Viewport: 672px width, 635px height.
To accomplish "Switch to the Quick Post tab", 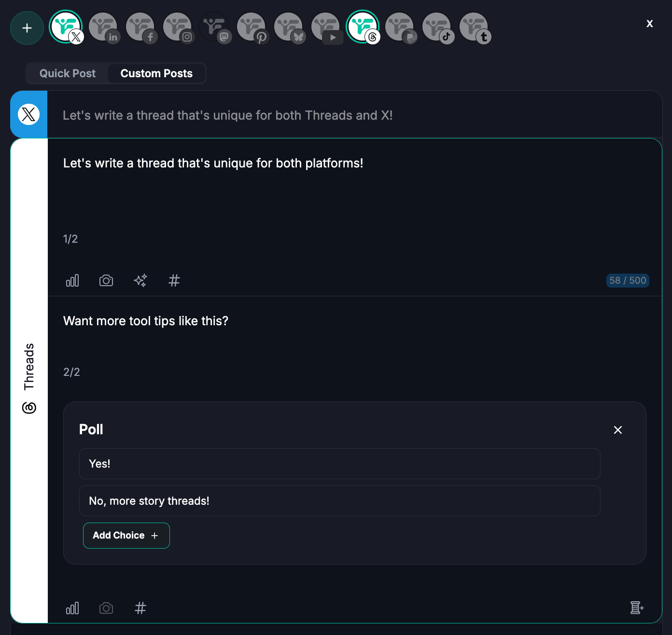I will (68, 73).
